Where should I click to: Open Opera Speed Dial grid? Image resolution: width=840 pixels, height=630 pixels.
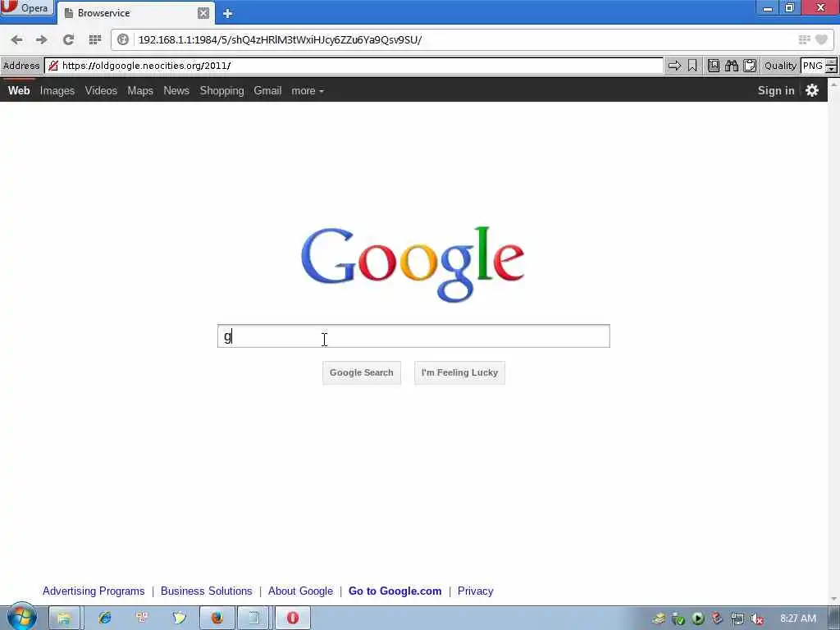[x=95, y=39]
